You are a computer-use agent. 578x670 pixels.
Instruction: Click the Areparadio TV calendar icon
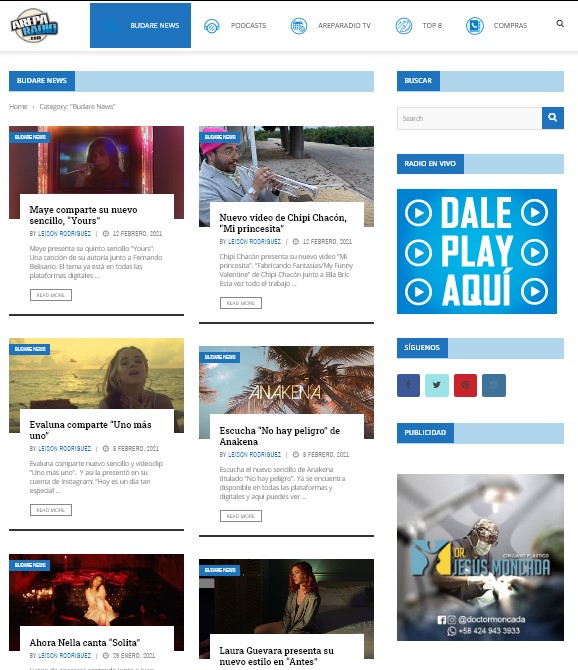299,26
